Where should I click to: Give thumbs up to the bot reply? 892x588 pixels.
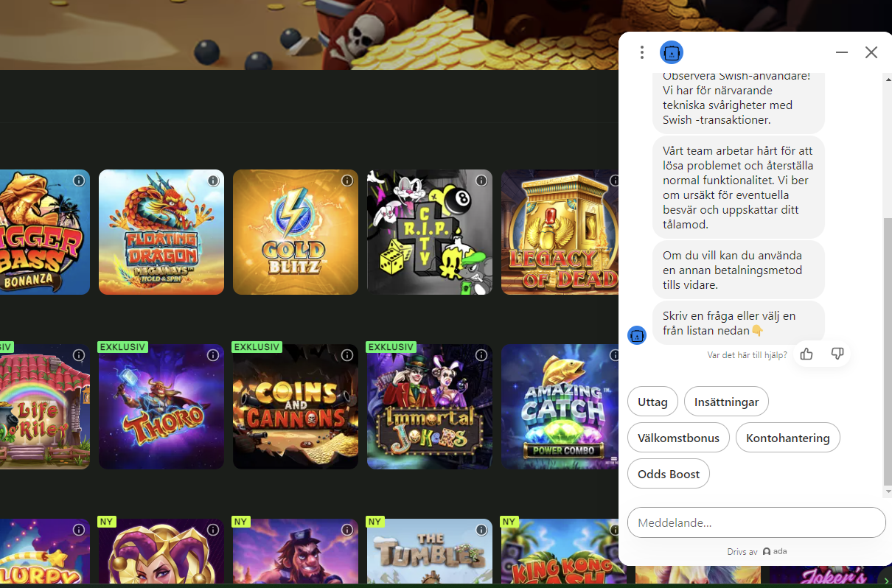click(x=806, y=354)
